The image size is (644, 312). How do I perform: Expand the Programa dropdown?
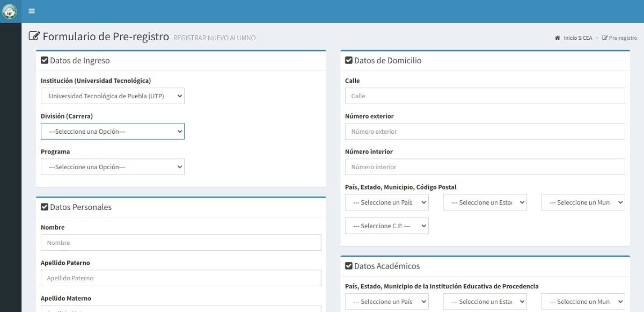point(113,167)
